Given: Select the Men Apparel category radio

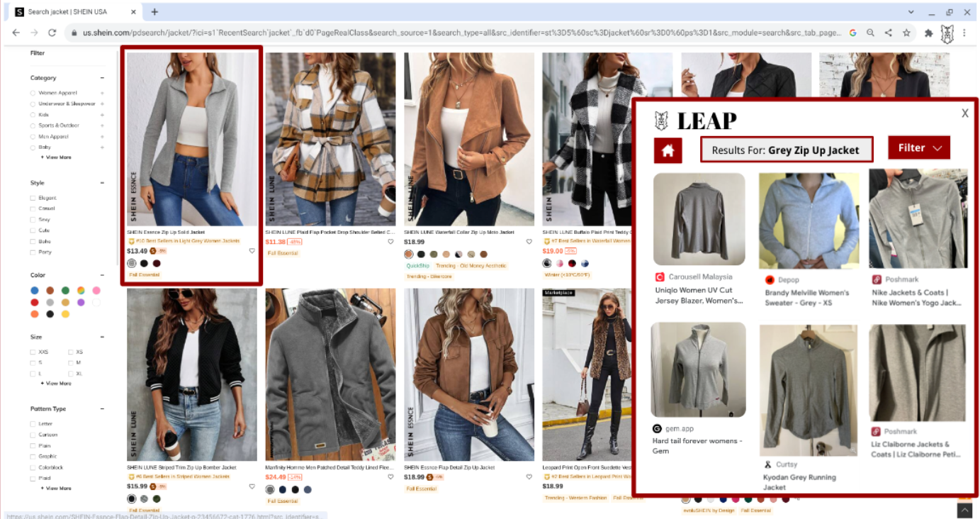Looking at the screenshot, I should point(33,136).
